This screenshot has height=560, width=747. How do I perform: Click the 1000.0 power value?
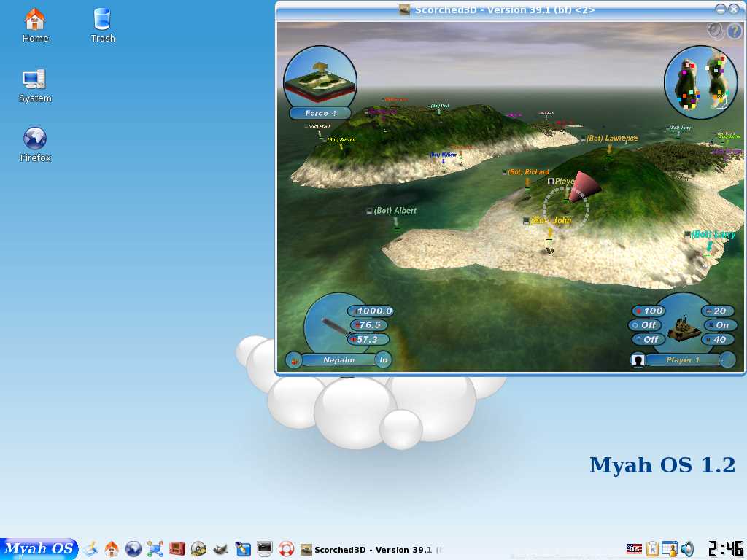[x=371, y=311]
